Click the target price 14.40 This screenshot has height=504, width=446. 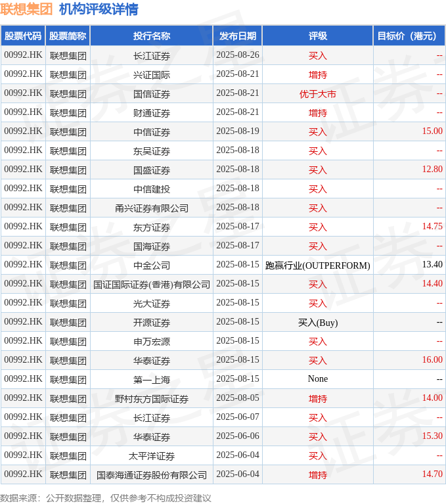tap(432, 283)
